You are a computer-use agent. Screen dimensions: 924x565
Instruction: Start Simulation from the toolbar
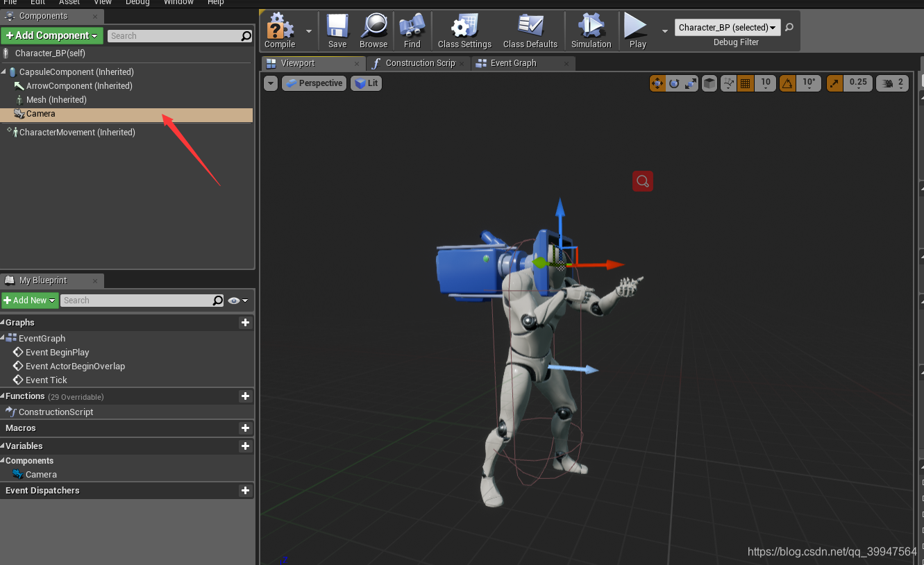(x=591, y=31)
